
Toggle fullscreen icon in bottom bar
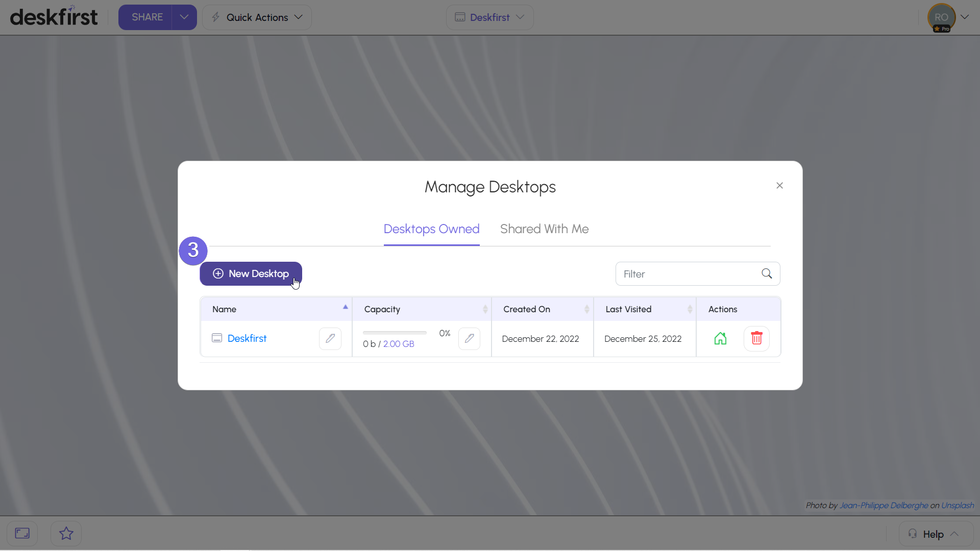(22, 533)
